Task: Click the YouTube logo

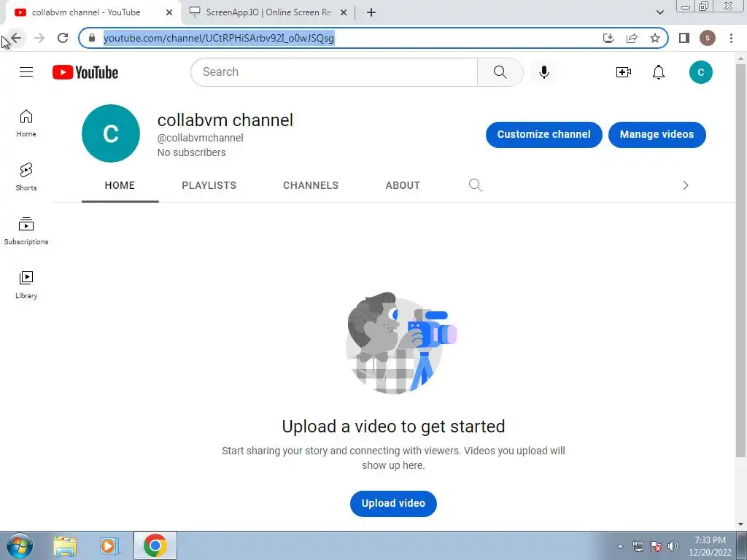Action: (85, 72)
